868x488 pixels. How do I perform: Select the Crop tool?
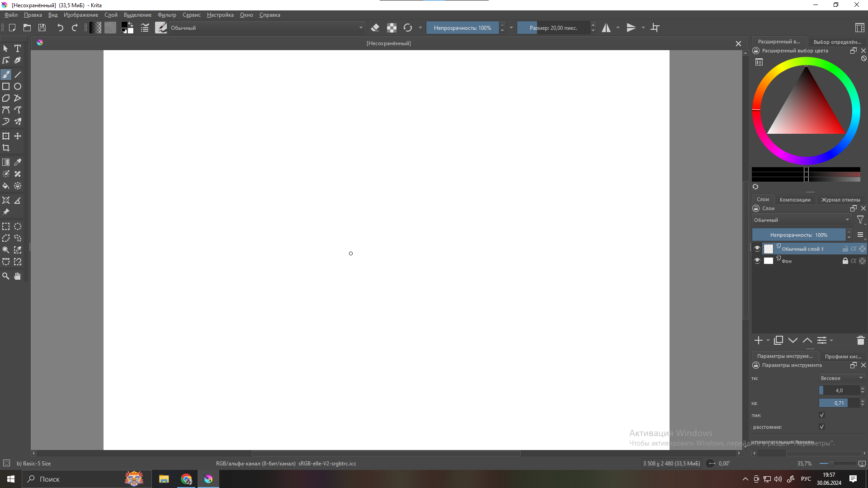click(6, 148)
